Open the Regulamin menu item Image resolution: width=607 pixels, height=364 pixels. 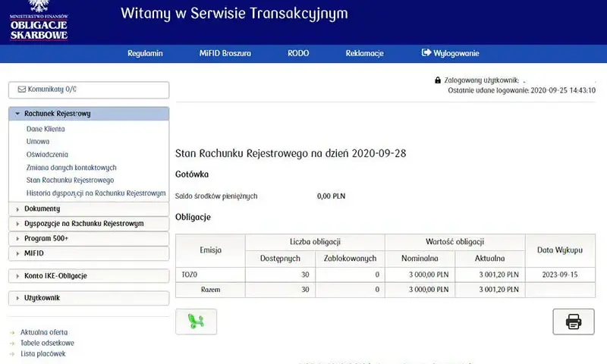tap(145, 53)
